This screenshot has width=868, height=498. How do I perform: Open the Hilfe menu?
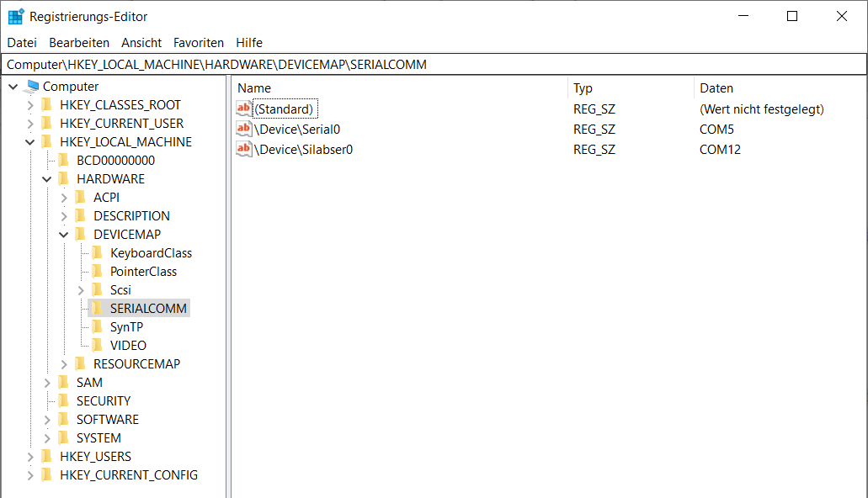[249, 43]
